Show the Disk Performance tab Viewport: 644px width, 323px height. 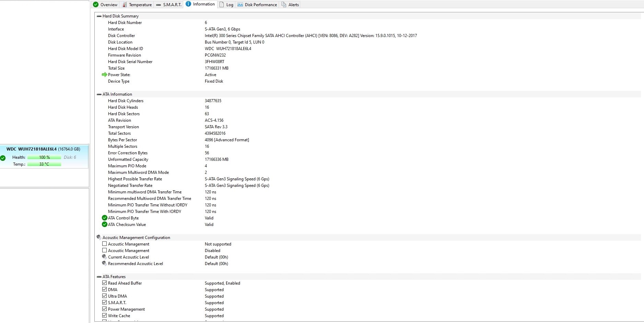(257, 4)
